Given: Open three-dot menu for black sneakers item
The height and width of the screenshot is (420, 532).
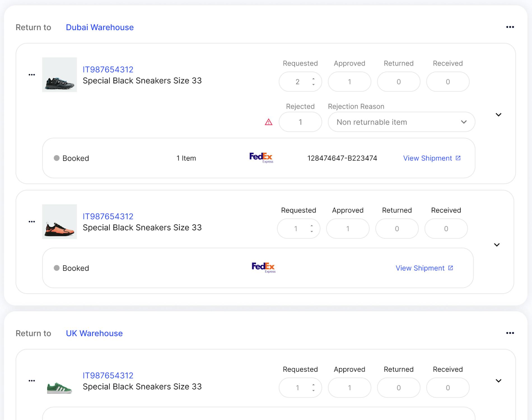Looking at the screenshot, I should click(x=32, y=75).
